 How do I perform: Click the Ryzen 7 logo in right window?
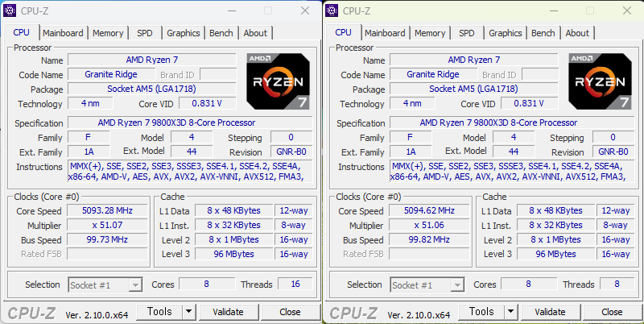pyautogui.click(x=600, y=81)
